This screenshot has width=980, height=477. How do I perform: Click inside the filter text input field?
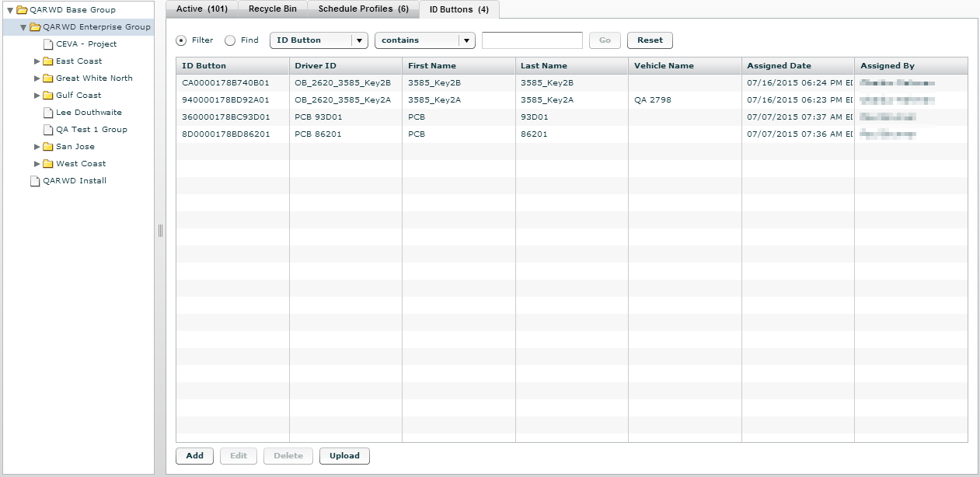coord(532,40)
